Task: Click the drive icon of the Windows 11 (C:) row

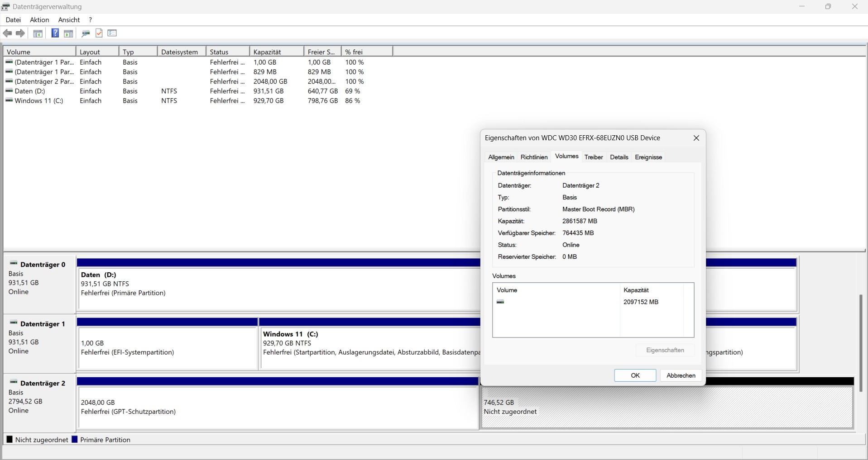Action: (x=9, y=100)
